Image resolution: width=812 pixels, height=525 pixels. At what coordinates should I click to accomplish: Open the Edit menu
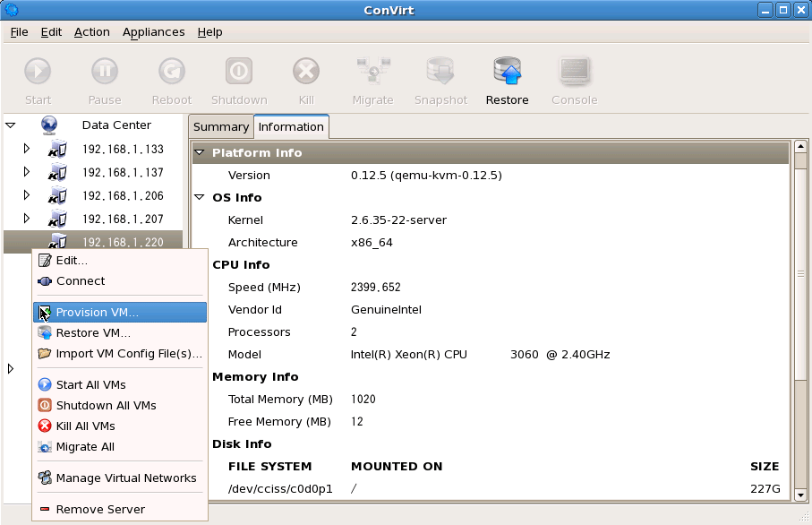coord(51,32)
